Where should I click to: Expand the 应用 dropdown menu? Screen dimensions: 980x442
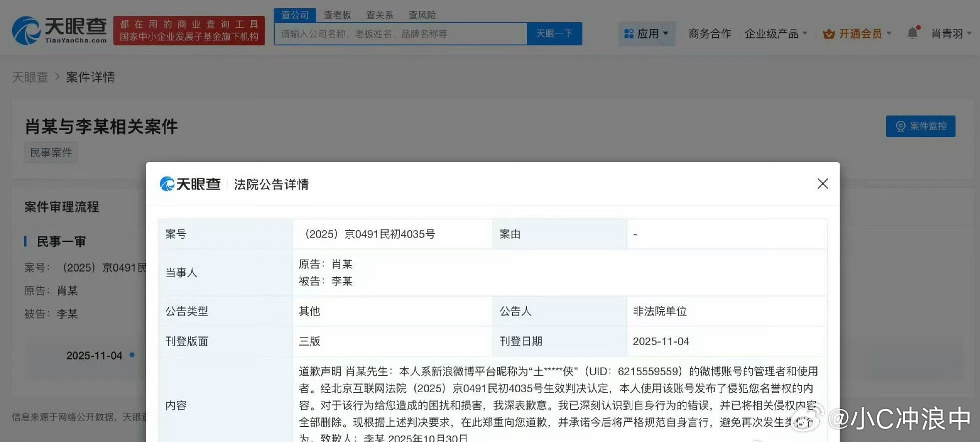[x=647, y=33]
